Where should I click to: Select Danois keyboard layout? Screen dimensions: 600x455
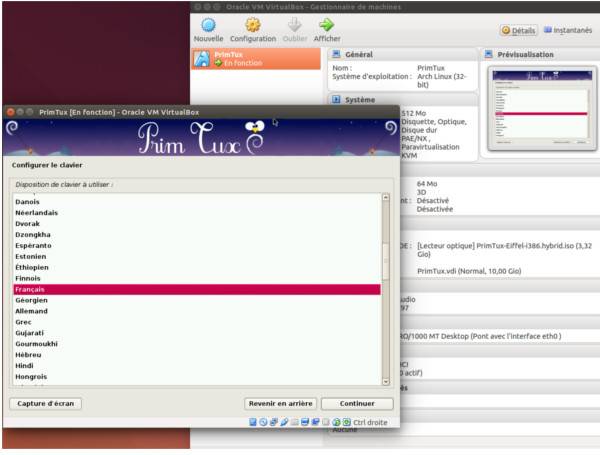197,202
